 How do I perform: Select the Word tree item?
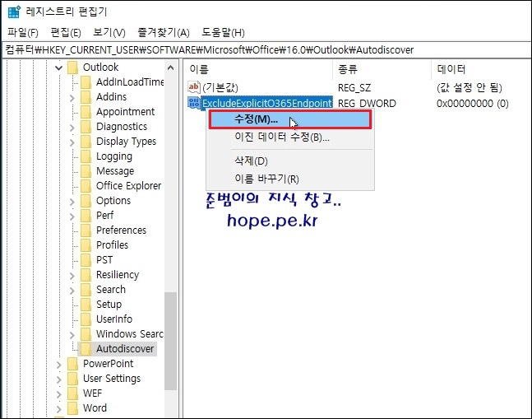[x=95, y=407]
